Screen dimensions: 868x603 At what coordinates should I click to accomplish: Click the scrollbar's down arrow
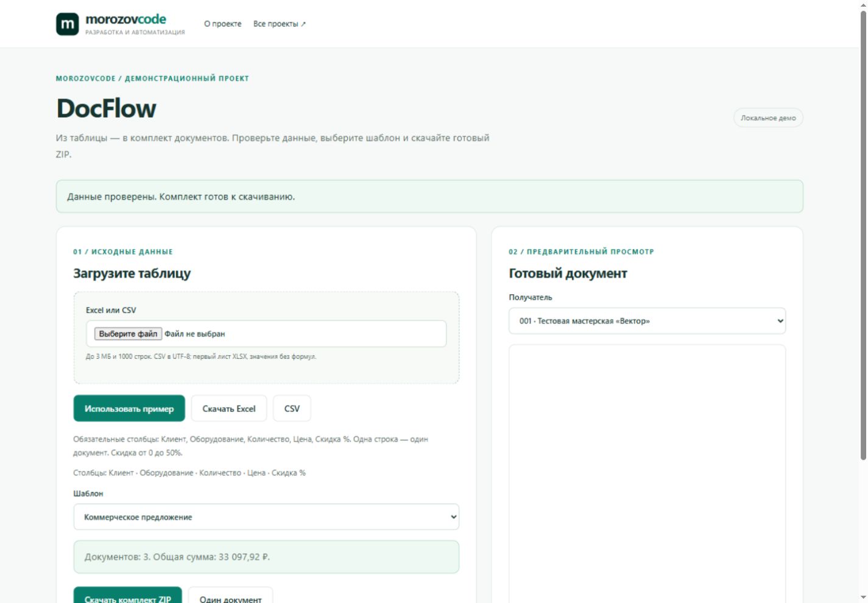[863, 598]
